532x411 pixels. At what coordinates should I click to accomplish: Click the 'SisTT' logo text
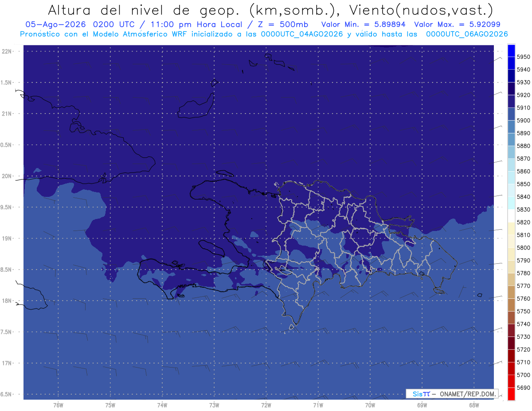click(x=421, y=394)
